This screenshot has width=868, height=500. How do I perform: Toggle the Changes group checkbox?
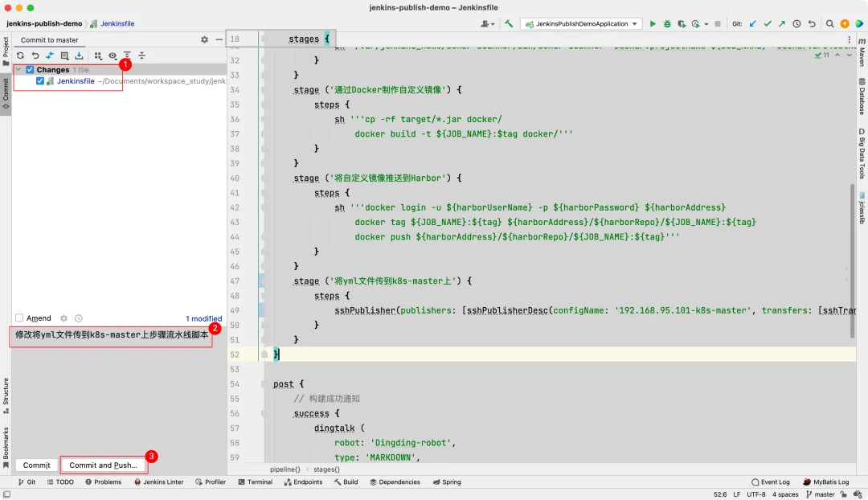pos(30,70)
